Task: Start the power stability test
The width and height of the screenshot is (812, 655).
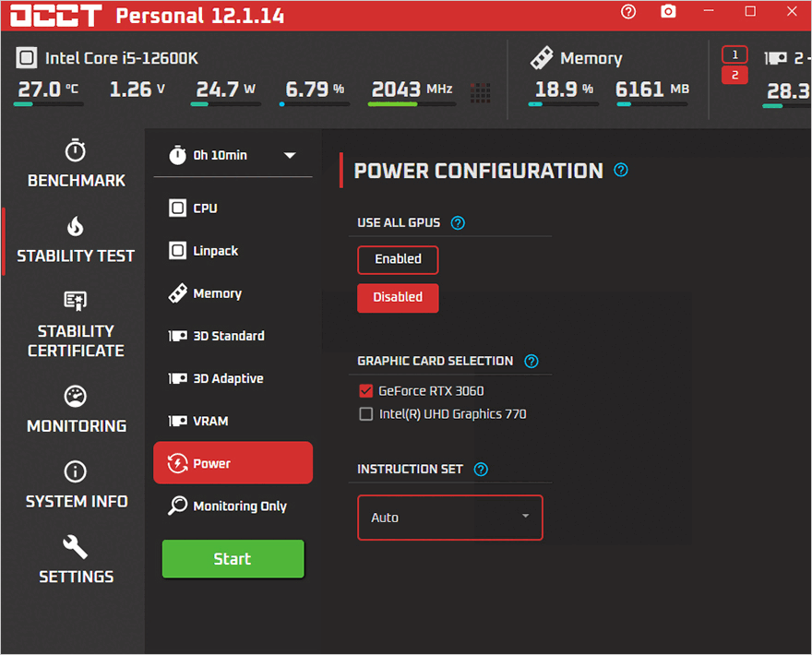Action: tap(233, 559)
